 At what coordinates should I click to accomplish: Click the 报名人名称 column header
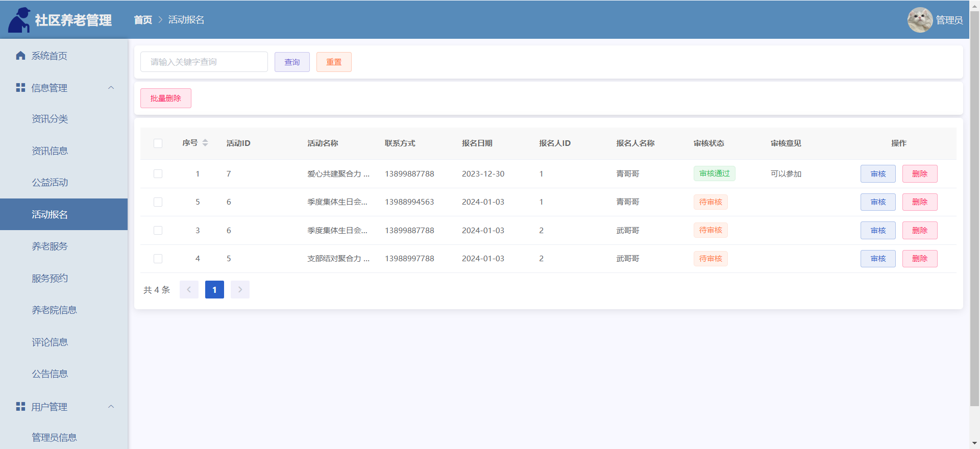(x=635, y=143)
